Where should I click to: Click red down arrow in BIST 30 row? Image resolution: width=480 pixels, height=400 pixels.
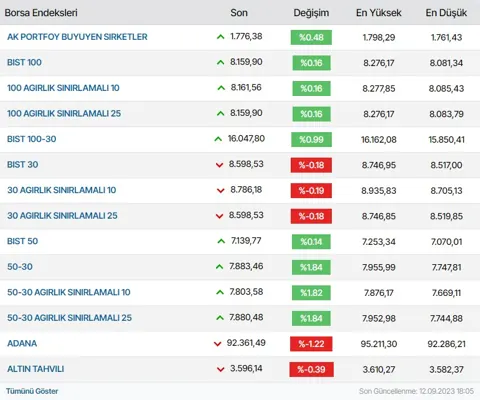(x=219, y=165)
